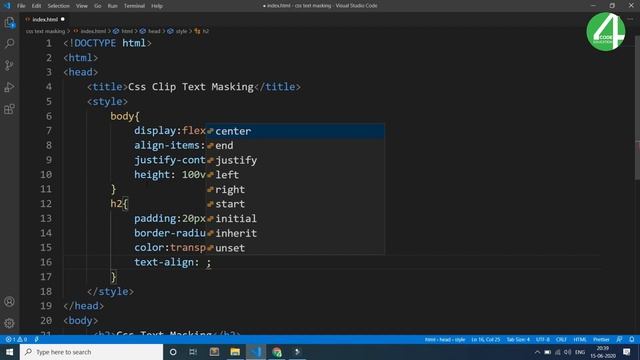Click the lightning bolt status bar icon

click(36, 339)
